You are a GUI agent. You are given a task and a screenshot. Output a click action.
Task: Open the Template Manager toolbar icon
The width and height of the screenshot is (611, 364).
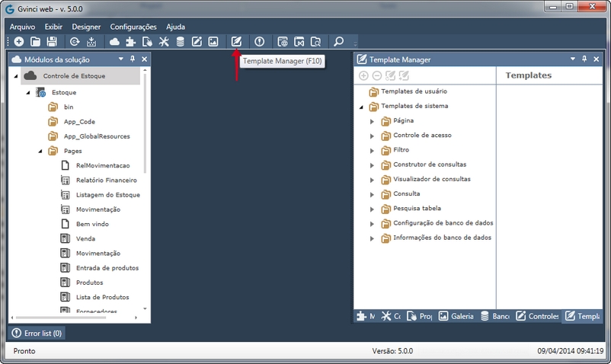pyautogui.click(x=236, y=42)
